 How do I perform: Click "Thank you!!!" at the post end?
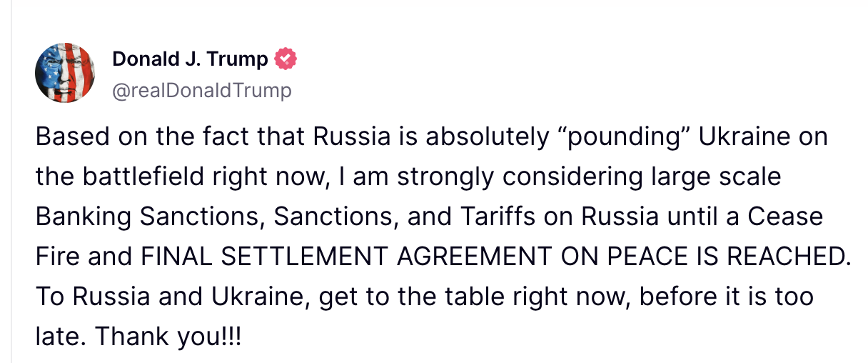tap(169, 336)
